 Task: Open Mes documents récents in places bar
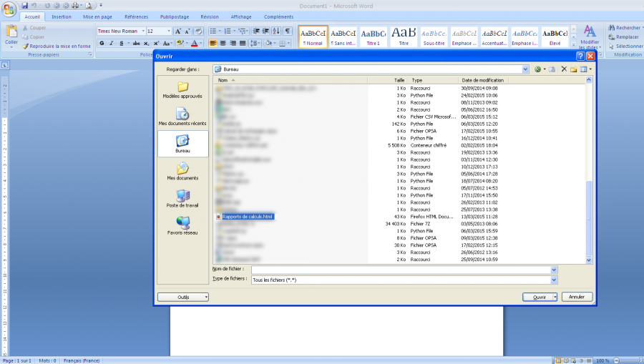tap(182, 117)
